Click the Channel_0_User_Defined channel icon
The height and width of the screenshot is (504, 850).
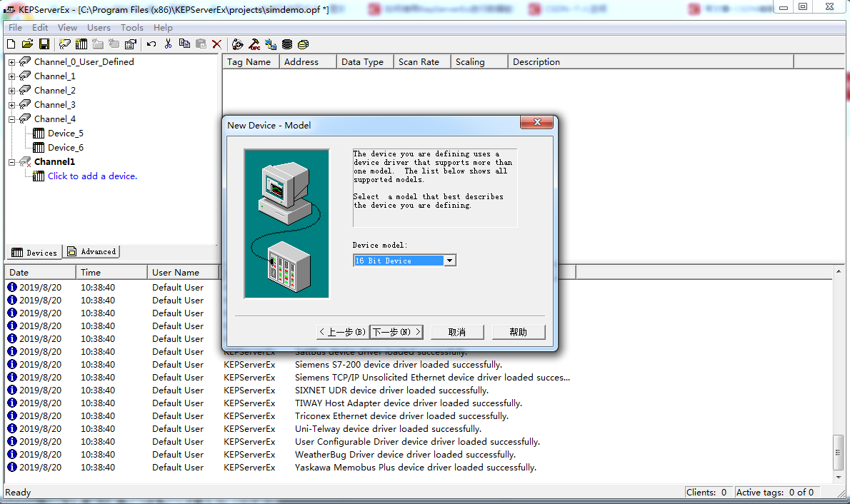point(25,62)
